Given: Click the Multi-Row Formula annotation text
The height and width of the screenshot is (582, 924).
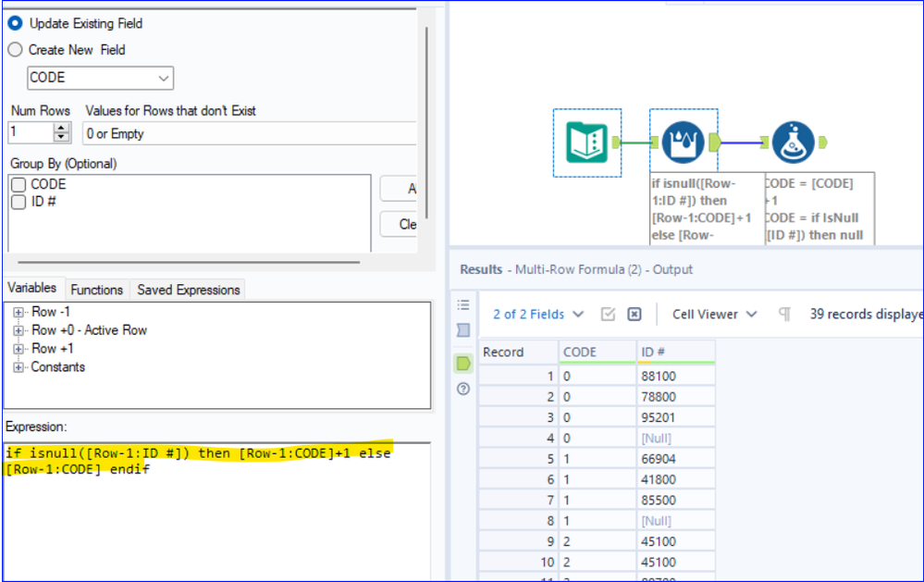Looking at the screenshot, I should (x=706, y=209).
